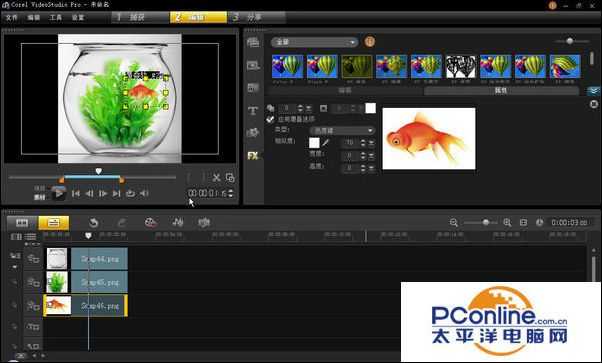Open the Auto Music icon
Viewport: 602px width, 363px height.
(204, 222)
